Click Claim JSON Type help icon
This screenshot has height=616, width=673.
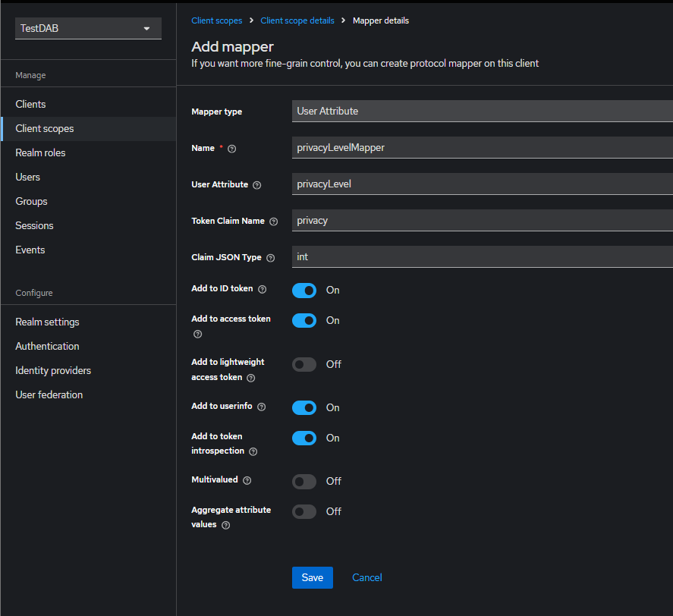270,258
